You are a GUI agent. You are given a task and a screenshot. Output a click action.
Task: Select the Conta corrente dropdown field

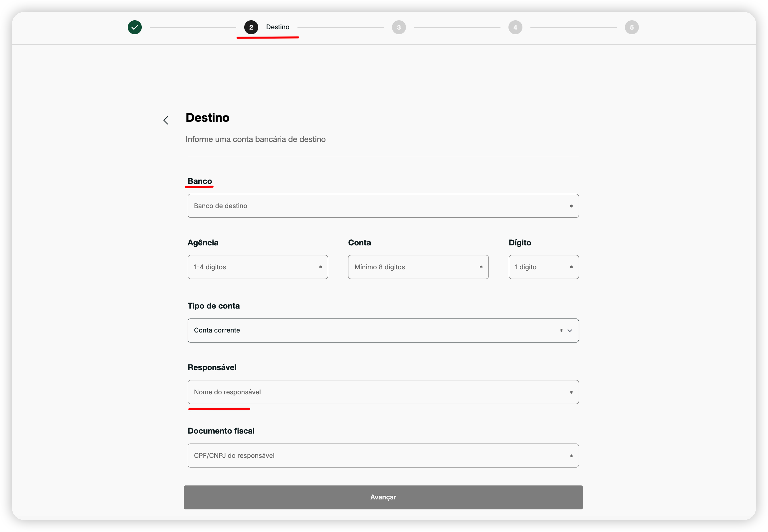click(x=367, y=330)
